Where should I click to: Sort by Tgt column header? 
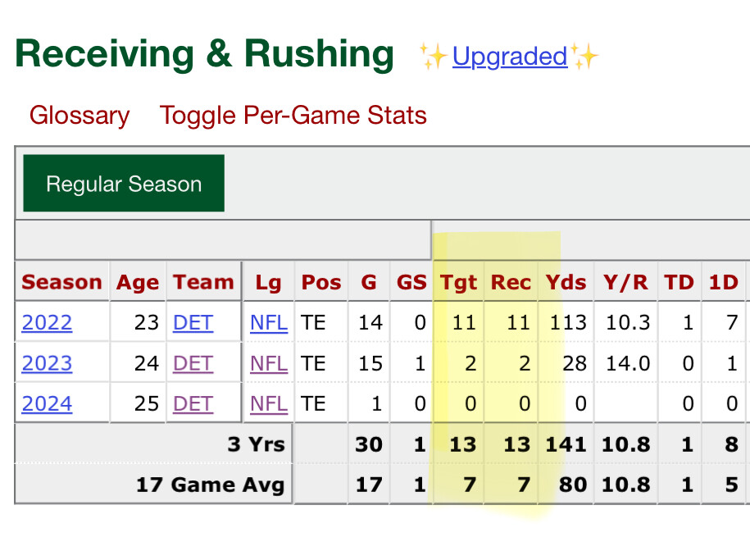point(459,282)
